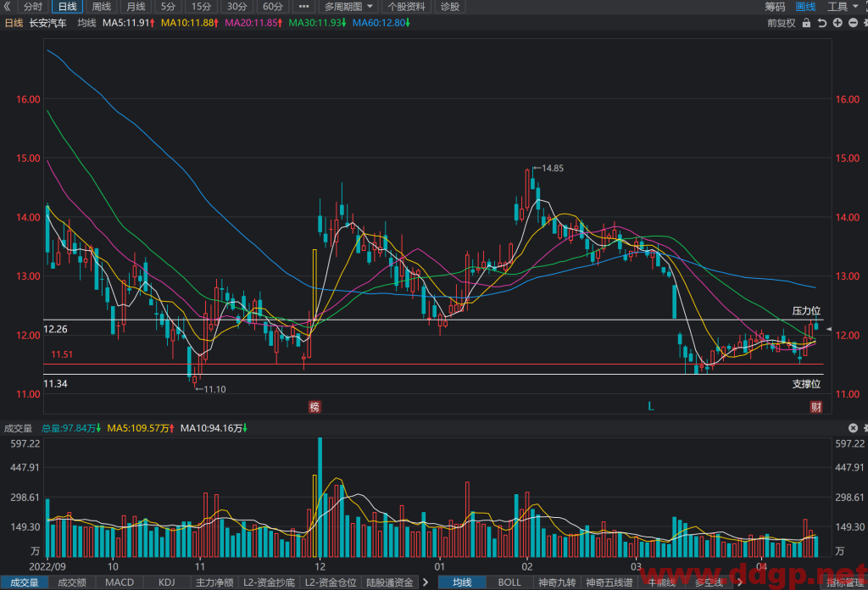Select the 5分 timeframe
Image resolution: width=868 pixels, height=590 pixels.
coord(169,7)
